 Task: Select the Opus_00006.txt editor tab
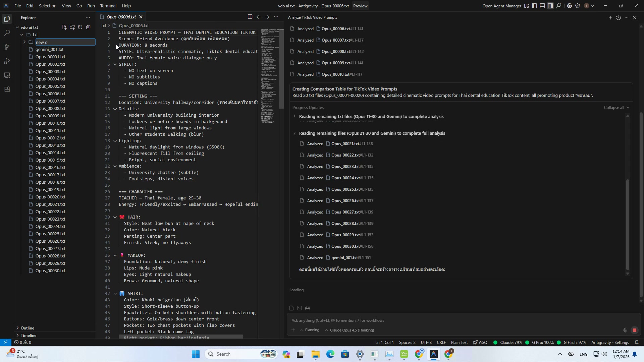tap(122, 17)
